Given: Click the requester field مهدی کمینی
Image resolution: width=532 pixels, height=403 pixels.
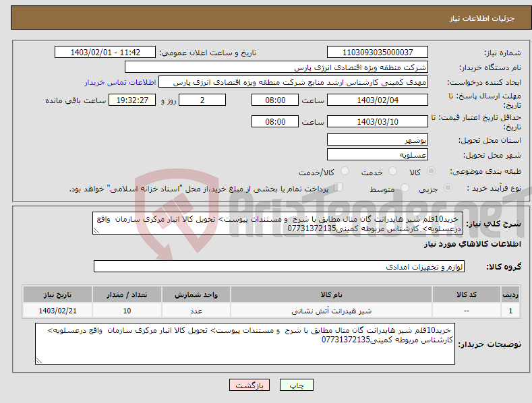Looking at the screenshot, I should tap(293, 82).
